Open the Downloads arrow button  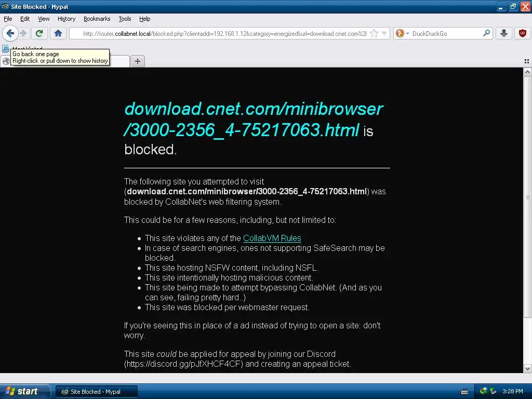coord(503,33)
